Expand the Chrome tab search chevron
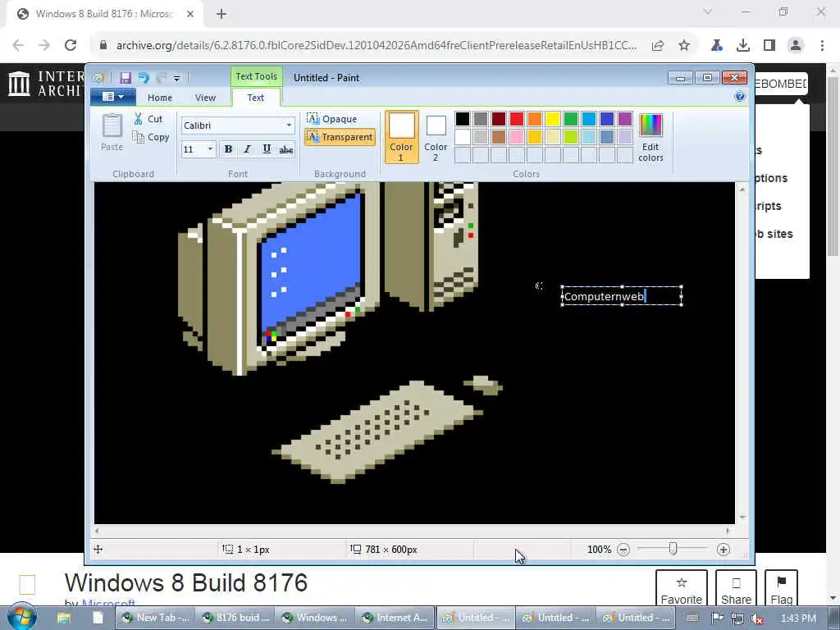Screen dimensions: 840x630 (708, 11)
